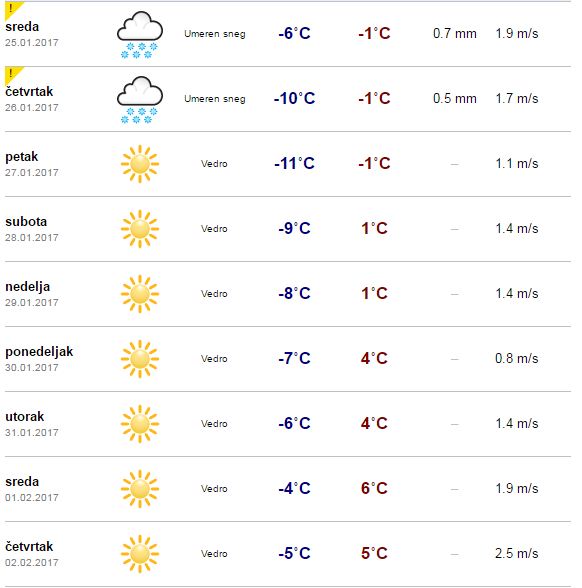Screen dimensions: 582x588
Task: Open the ponedeljak day label
Action: 39,352
